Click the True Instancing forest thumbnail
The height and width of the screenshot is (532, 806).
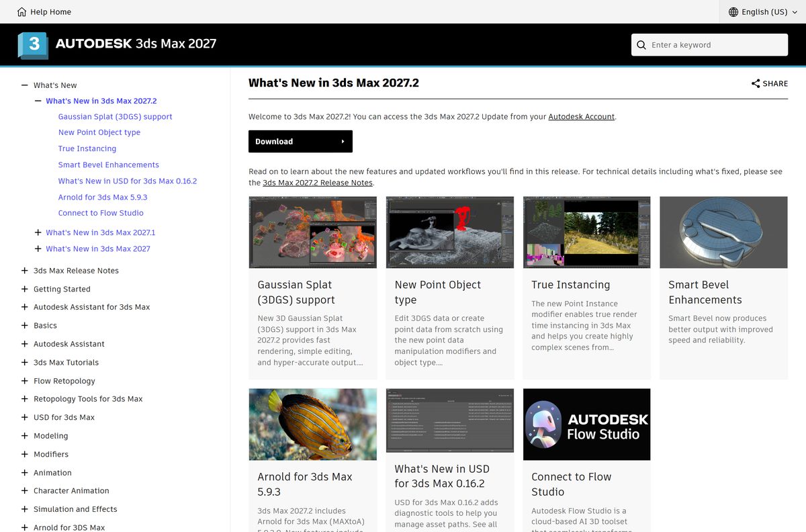pos(587,232)
